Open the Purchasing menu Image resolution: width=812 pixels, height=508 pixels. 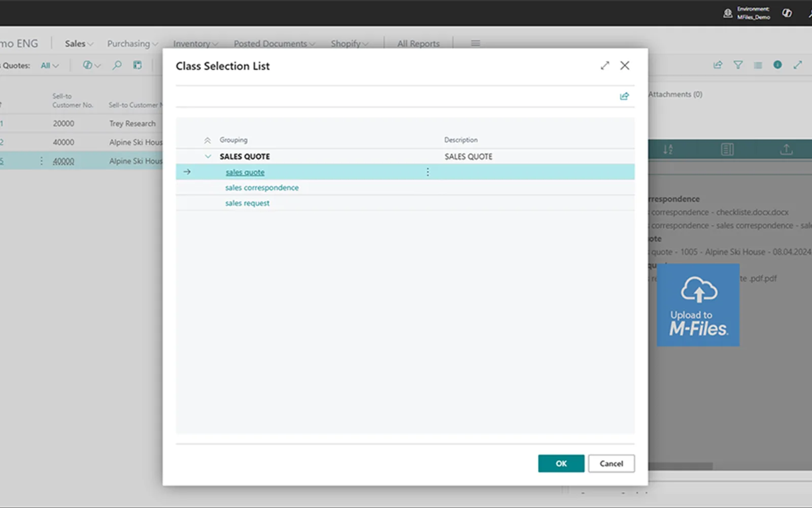pos(132,44)
